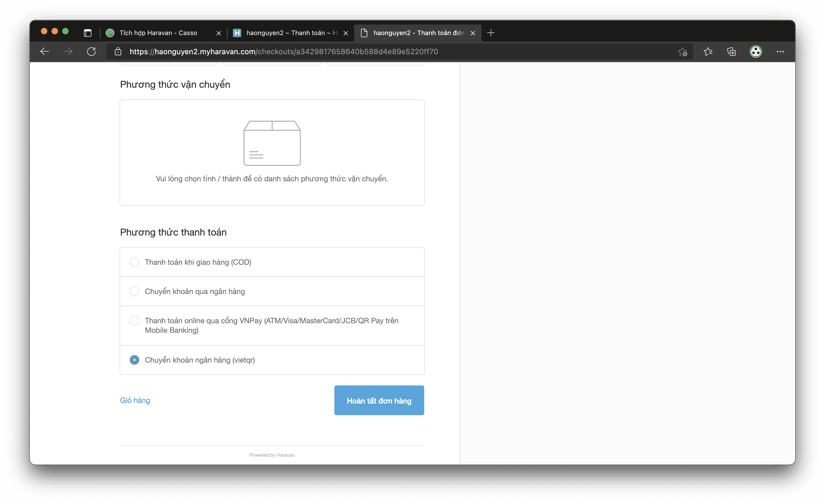Screen dimensions: 825x504
Task: Open the Collections icon
Action: point(731,52)
